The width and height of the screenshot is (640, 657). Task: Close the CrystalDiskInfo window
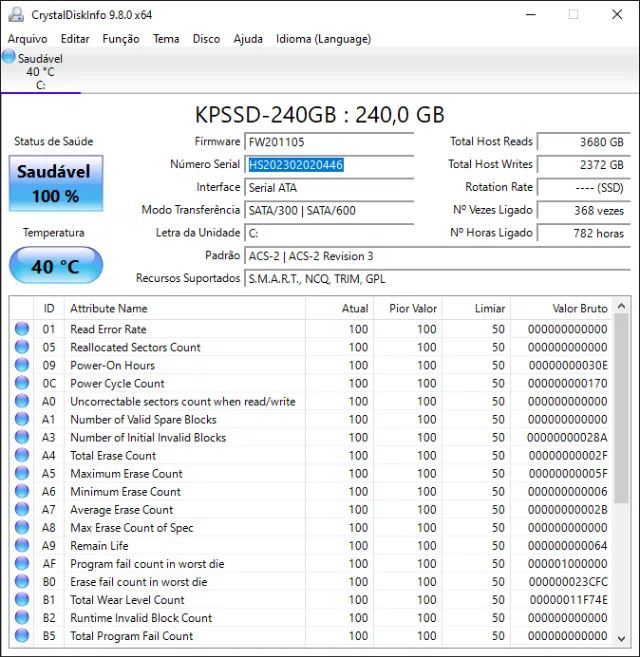(617, 15)
